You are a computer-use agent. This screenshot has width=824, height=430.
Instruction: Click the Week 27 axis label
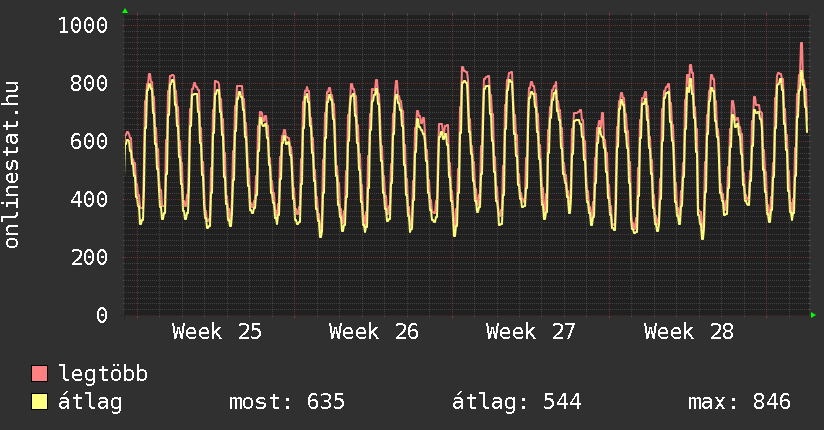(531, 332)
